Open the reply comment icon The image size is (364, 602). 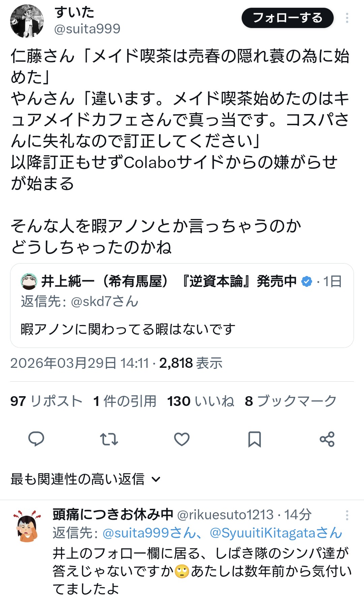[x=36, y=439]
